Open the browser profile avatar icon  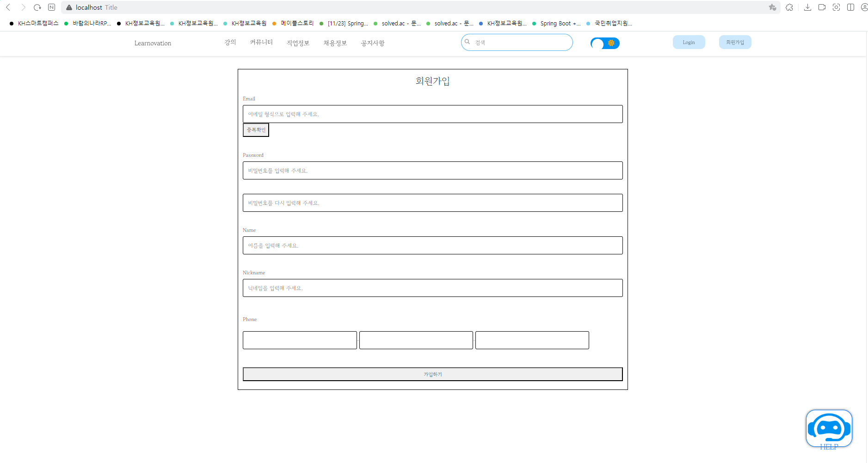(864, 7)
